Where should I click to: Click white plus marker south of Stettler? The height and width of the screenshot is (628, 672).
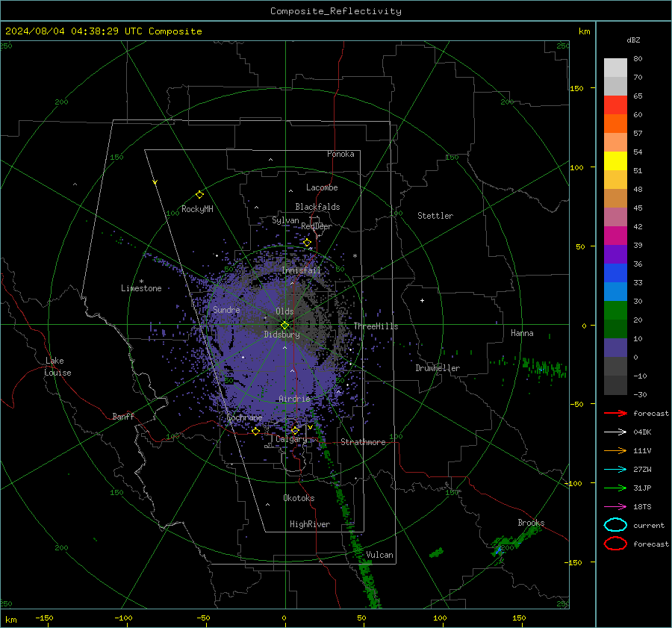click(x=422, y=300)
